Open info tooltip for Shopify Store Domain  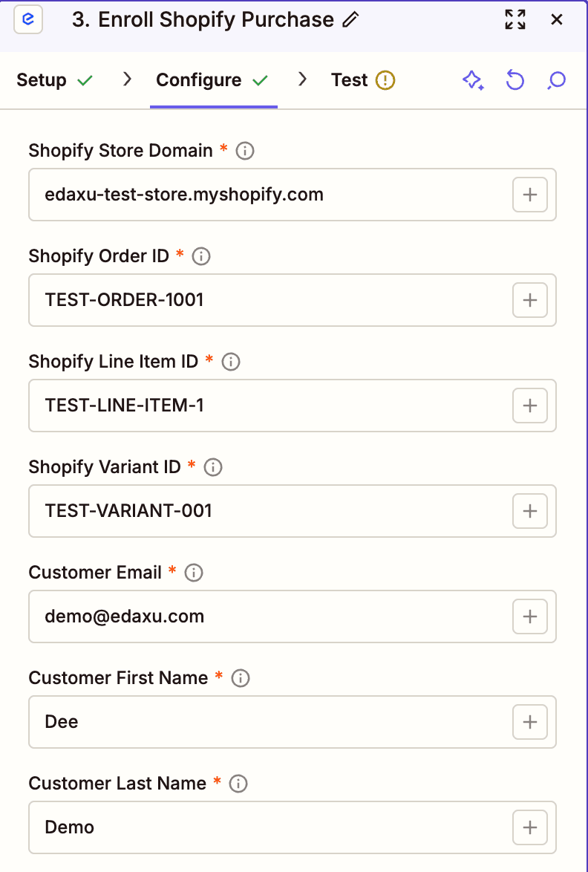[x=245, y=152]
